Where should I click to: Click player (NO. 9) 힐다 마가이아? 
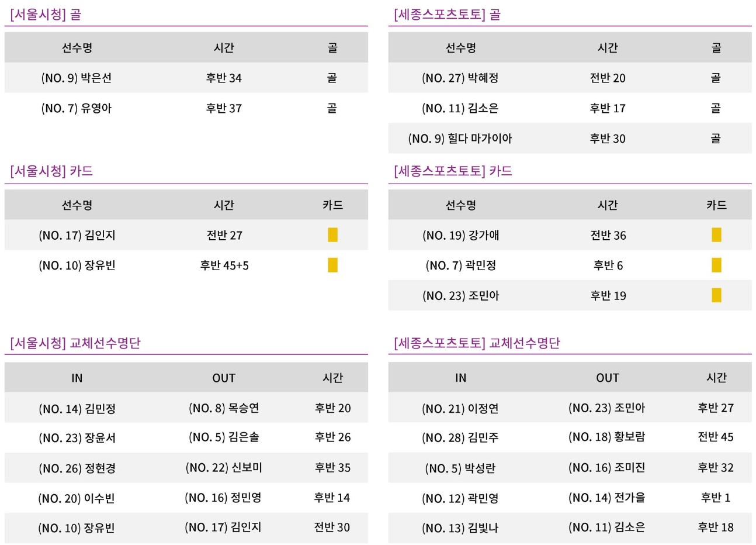(460, 139)
